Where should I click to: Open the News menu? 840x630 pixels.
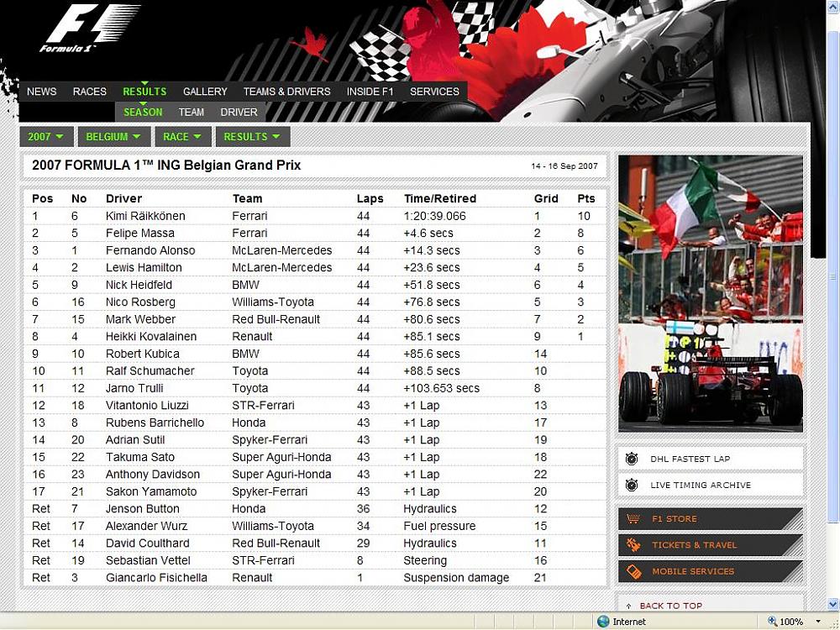tap(42, 92)
